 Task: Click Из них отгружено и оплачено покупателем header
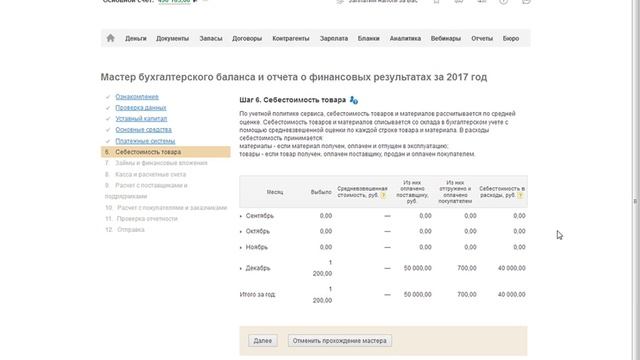click(x=455, y=192)
